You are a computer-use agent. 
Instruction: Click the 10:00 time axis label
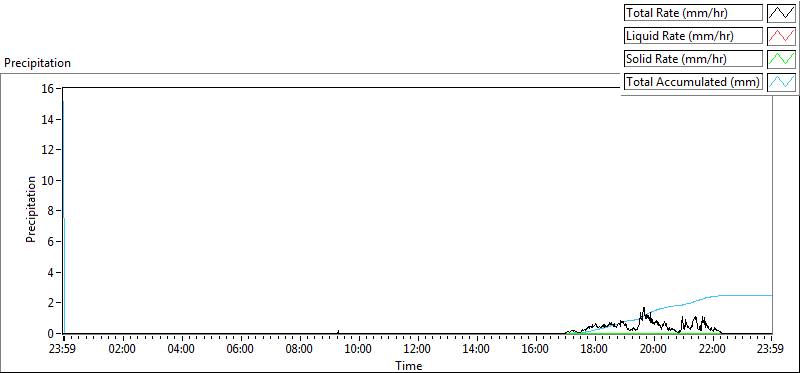click(x=359, y=350)
